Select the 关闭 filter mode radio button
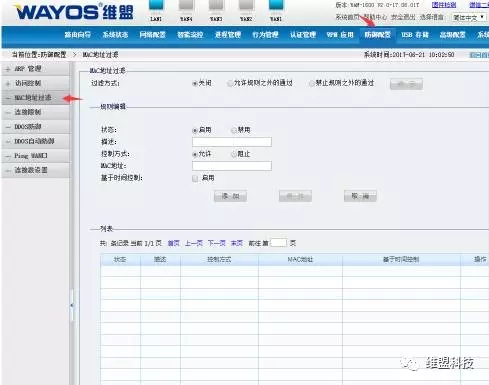This screenshot has height=385, width=489. click(x=195, y=84)
